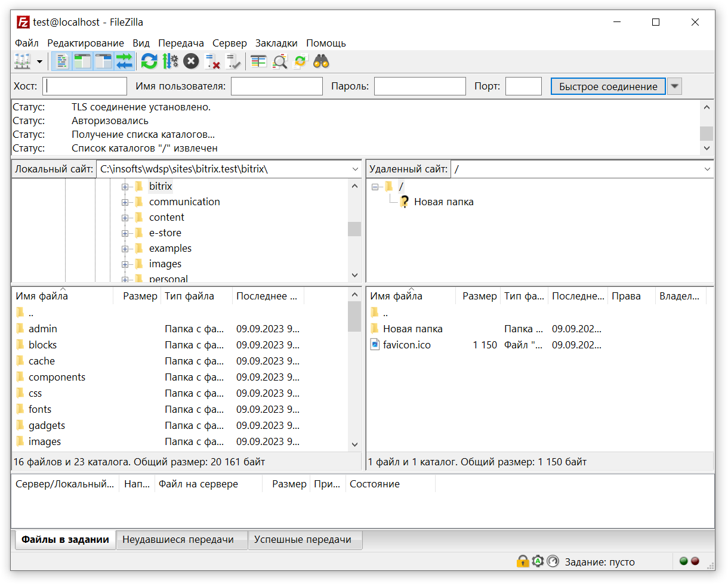This screenshot has width=728, height=584.
Task: Click local file list scrollbar down arrow
Action: pyautogui.click(x=354, y=444)
